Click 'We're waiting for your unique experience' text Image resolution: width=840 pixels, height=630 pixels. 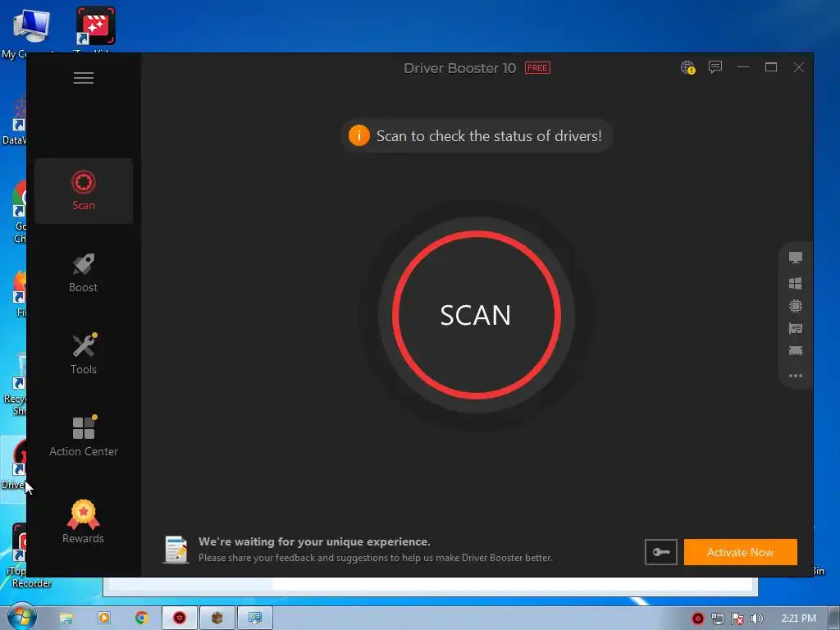pyautogui.click(x=314, y=541)
